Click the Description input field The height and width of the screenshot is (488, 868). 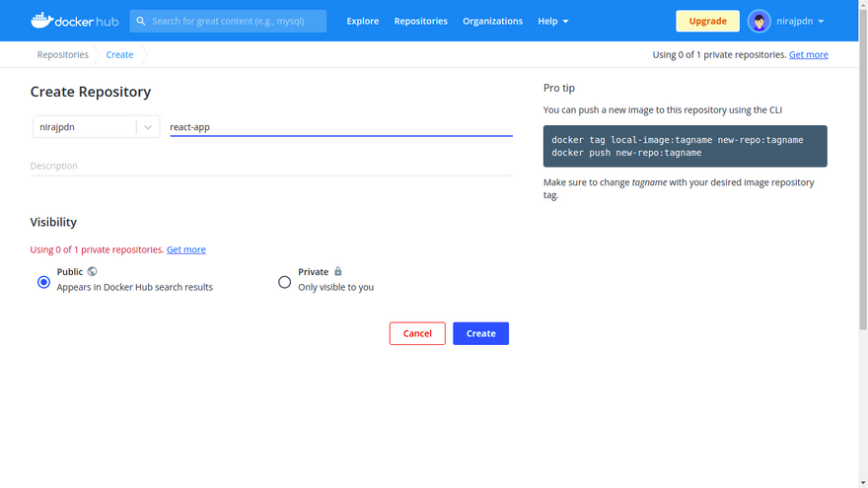(x=271, y=166)
